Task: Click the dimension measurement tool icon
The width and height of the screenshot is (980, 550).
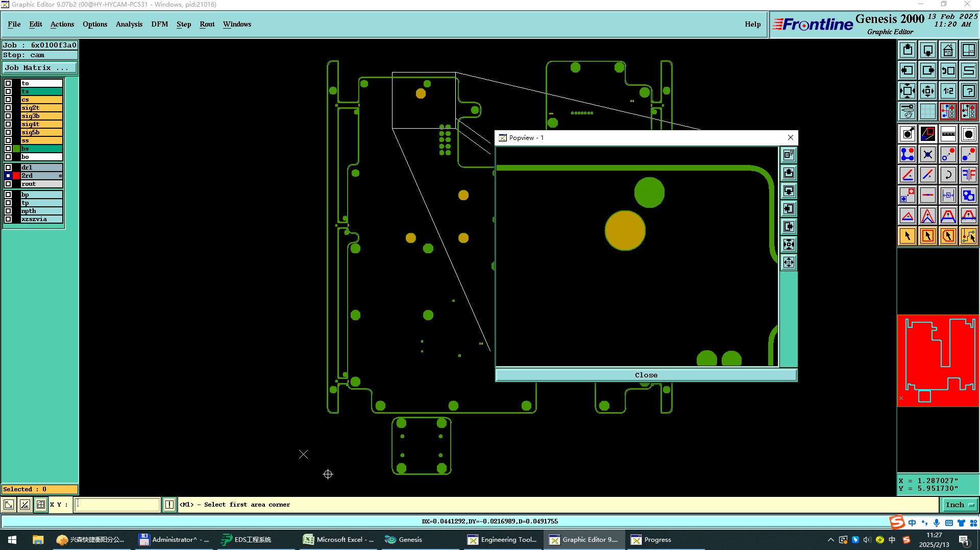Action: pos(948,195)
